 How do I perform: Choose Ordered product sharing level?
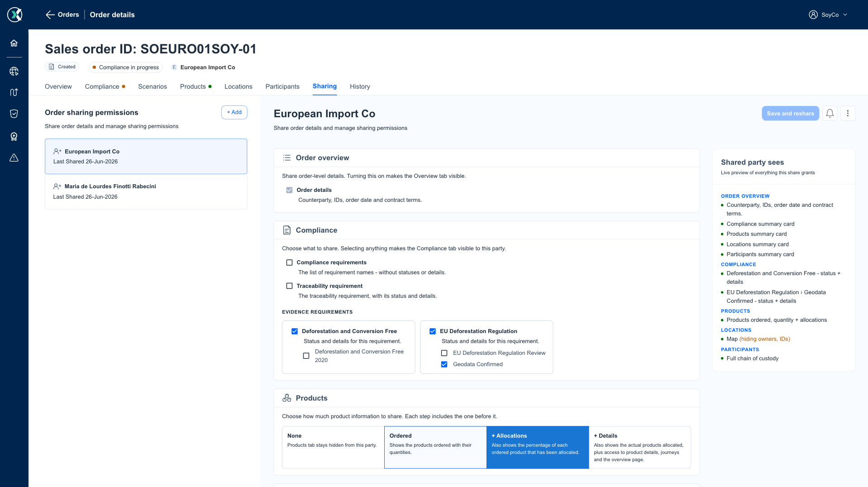click(x=435, y=447)
